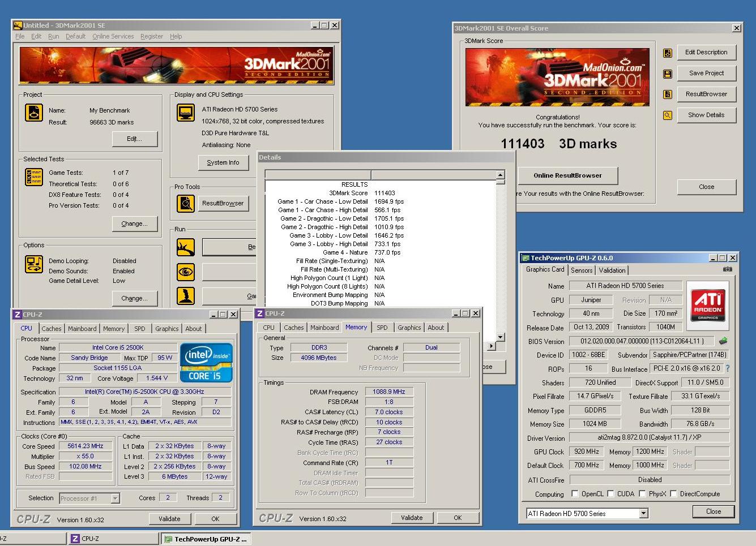Click the GPU Clock 920 MHz field
Screen dimensions: 756x546
tap(586, 452)
